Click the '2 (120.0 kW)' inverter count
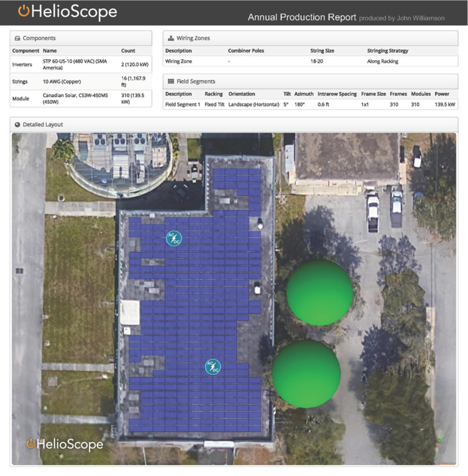The image size is (468, 476). [135, 64]
